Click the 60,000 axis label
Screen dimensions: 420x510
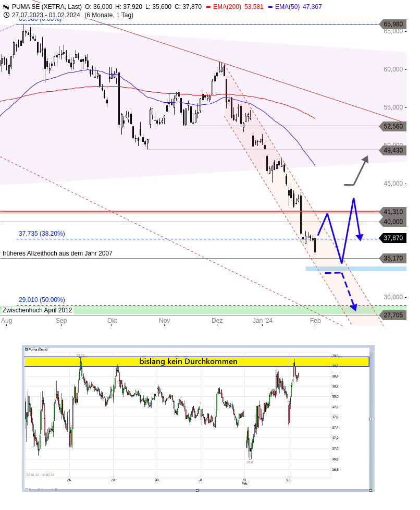tap(393, 69)
